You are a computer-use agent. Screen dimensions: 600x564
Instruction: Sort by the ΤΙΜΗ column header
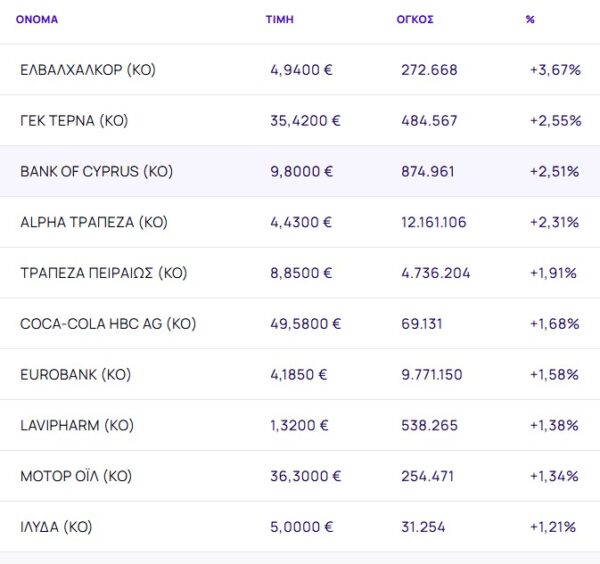tap(279, 20)
